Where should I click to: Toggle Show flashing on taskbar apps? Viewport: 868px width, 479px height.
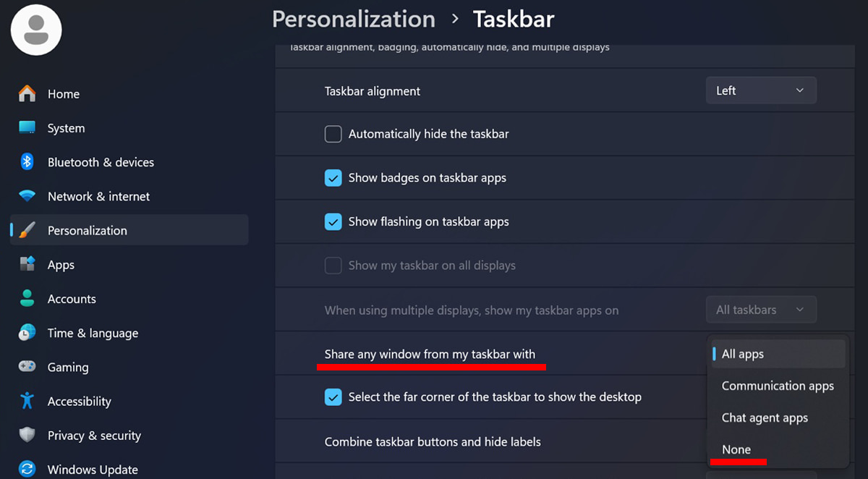(x=333, y=222)
